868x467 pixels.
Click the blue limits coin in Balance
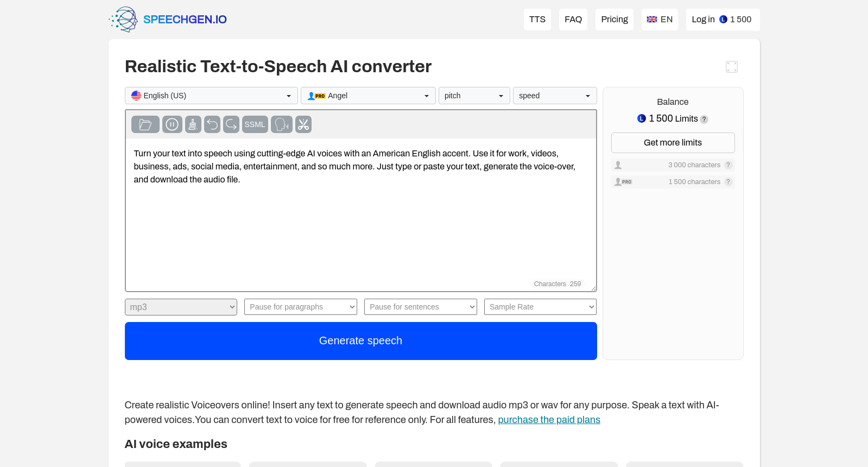642,118
